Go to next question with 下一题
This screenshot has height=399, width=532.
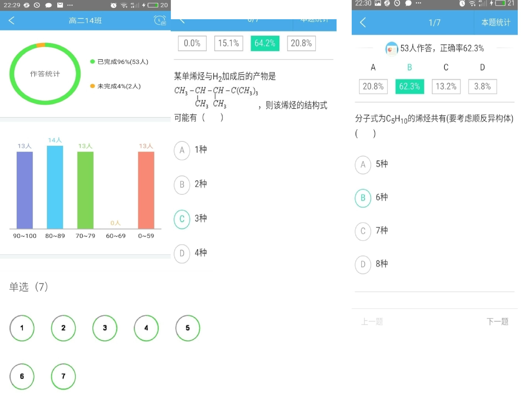pos(497,322)
